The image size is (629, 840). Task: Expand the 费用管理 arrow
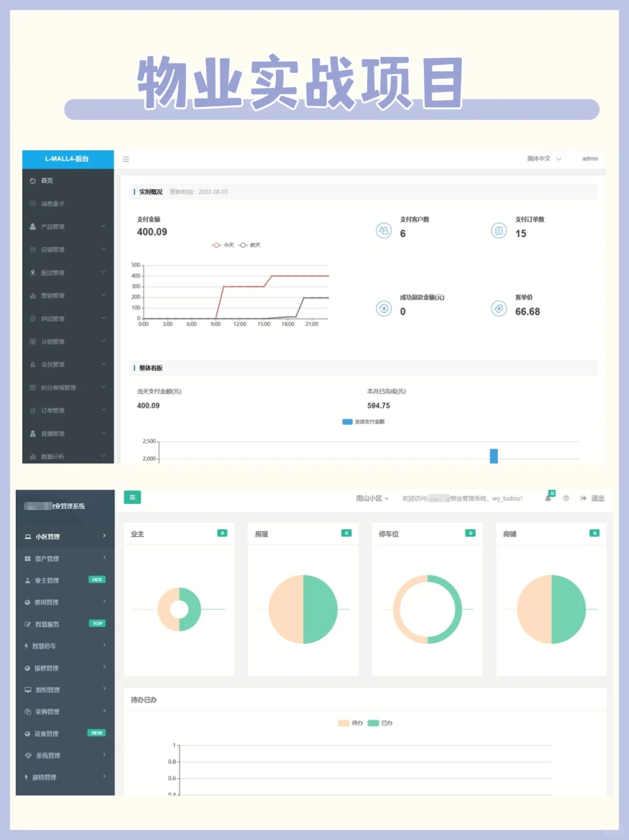(104, 601)
